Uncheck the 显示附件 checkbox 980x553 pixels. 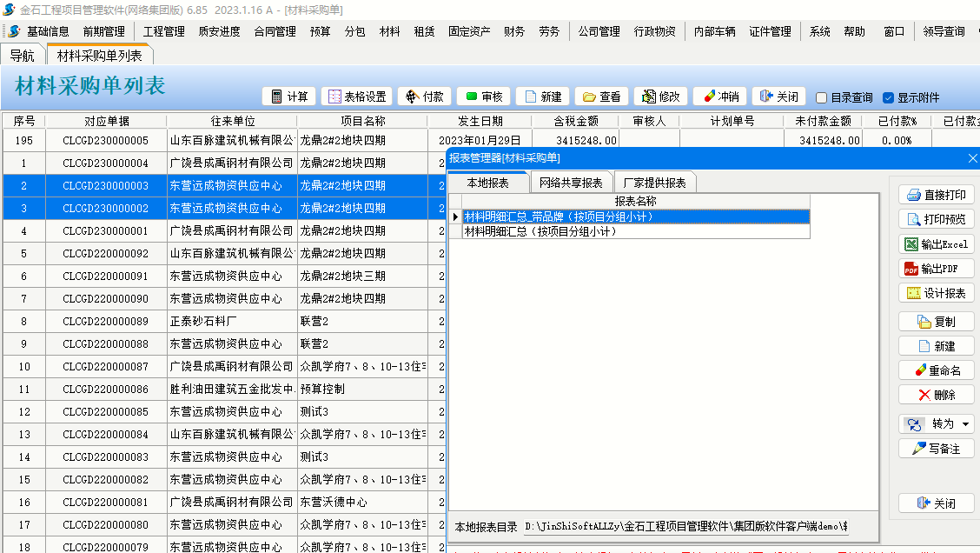888,98
